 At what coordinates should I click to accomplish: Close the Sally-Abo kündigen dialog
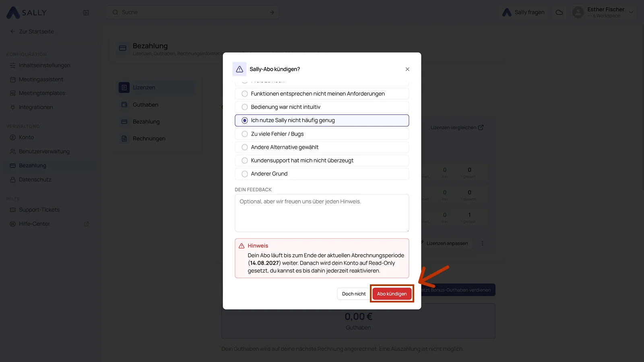pos(407,69)
